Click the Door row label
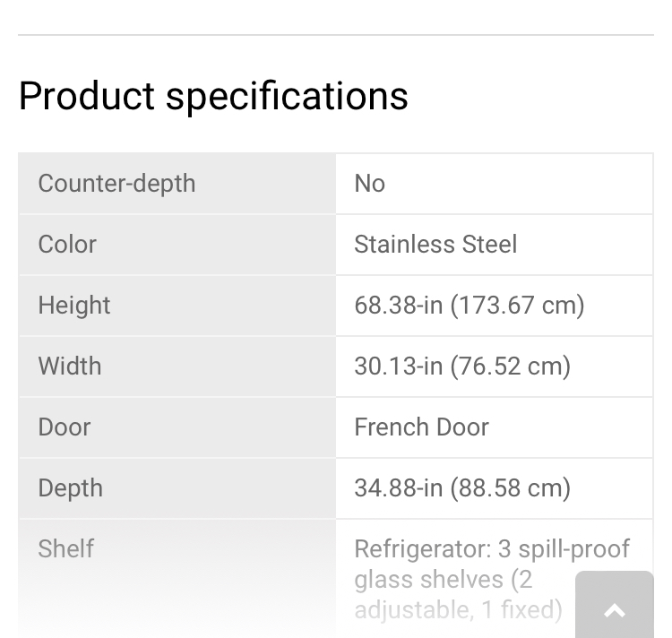Viewport: 672px width, 638px height. coord(65,427)
